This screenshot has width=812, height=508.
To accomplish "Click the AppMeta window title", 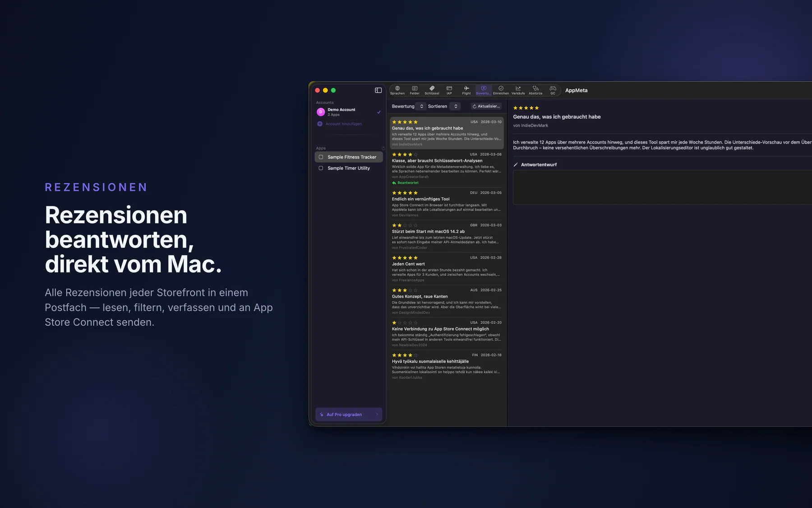I will tap(576, 90).
